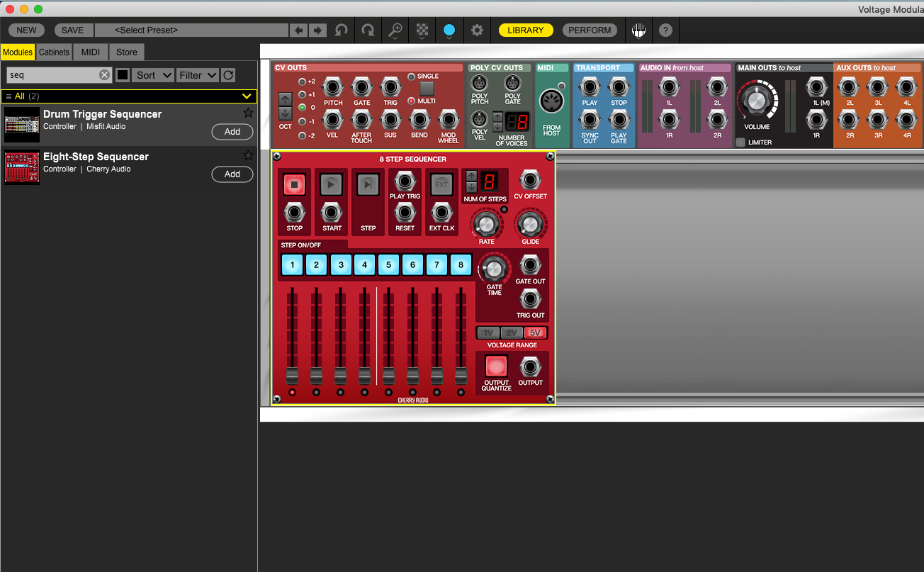
Task: Click the TRIG OUT jack
Action: pyautogui.click(x=530, y=300)
